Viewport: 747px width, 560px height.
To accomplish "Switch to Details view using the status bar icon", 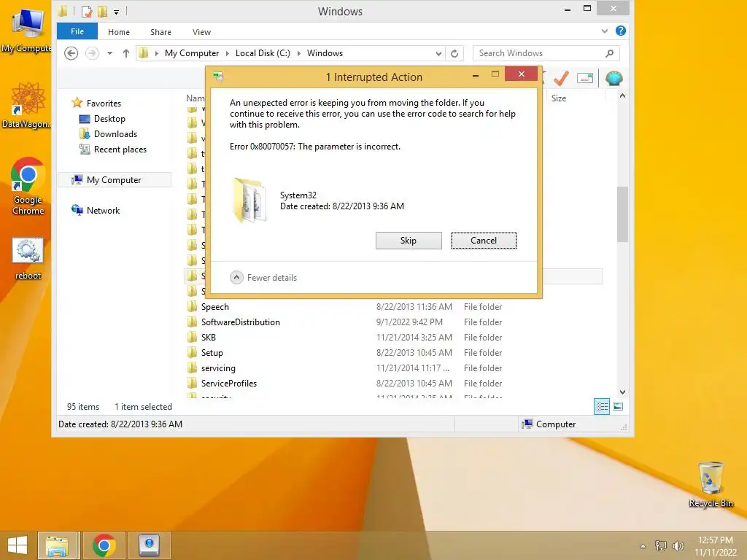I will click(x=602, y=407).
